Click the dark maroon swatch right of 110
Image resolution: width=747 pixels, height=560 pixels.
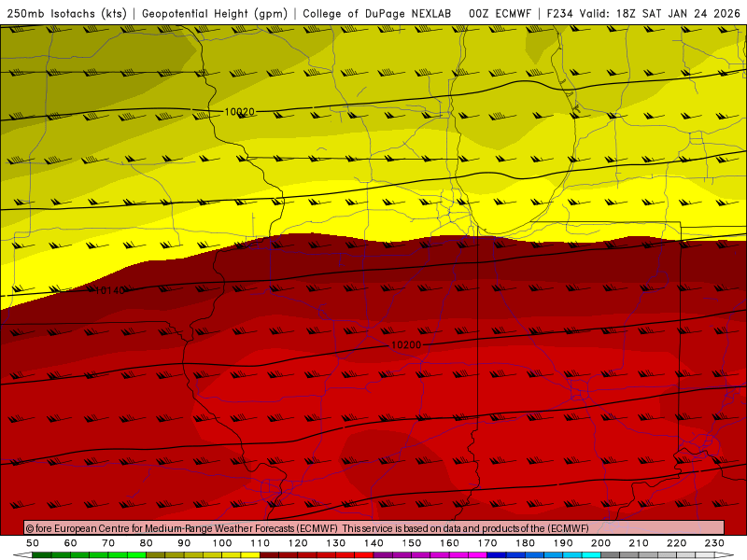coord(269,554)
